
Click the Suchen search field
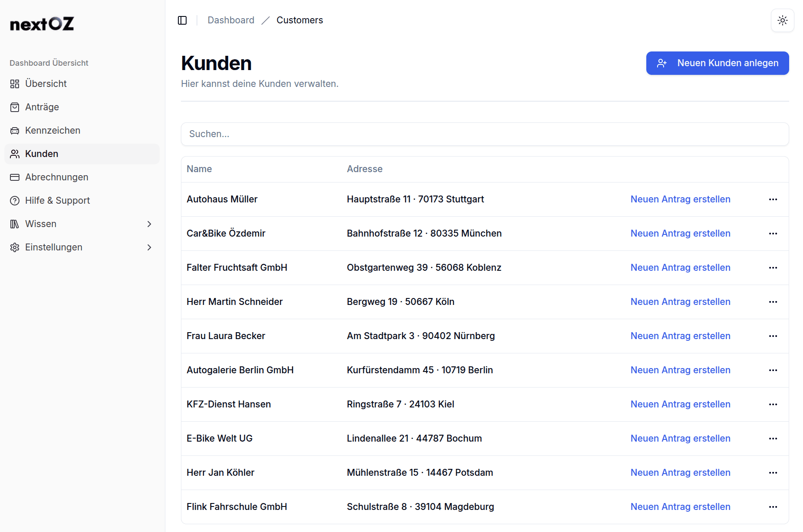coord(484,134)
